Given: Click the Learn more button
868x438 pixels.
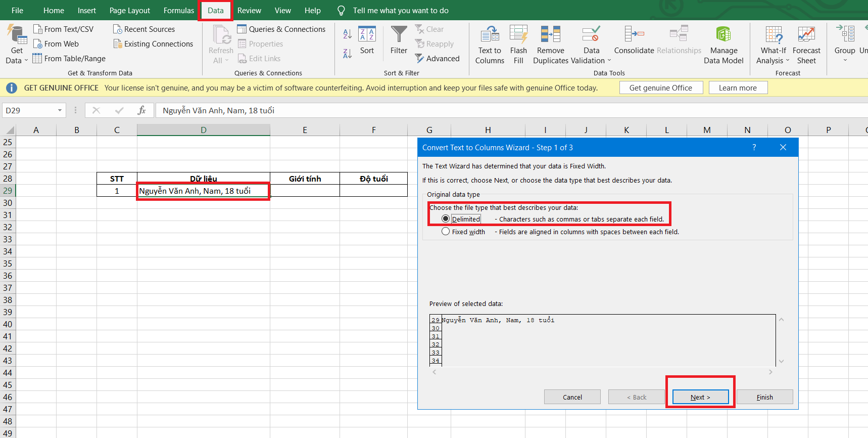Looking at the screenshot, I should pyautogui.click(x=738, y=87).
